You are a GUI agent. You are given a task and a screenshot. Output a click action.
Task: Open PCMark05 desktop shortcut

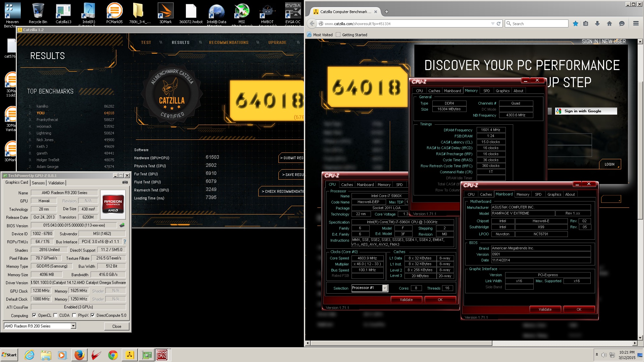(x=114, y=13)
